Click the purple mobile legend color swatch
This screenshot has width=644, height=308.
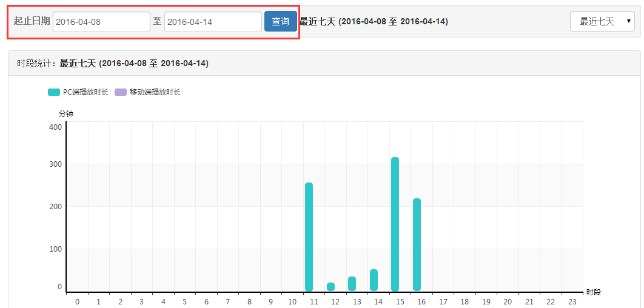[x=121, y=92]
